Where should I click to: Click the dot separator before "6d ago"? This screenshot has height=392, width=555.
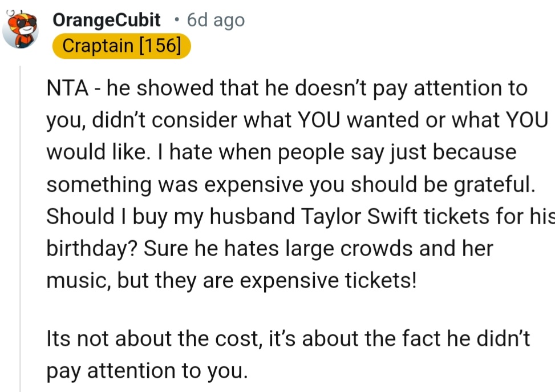coord(178,21)
